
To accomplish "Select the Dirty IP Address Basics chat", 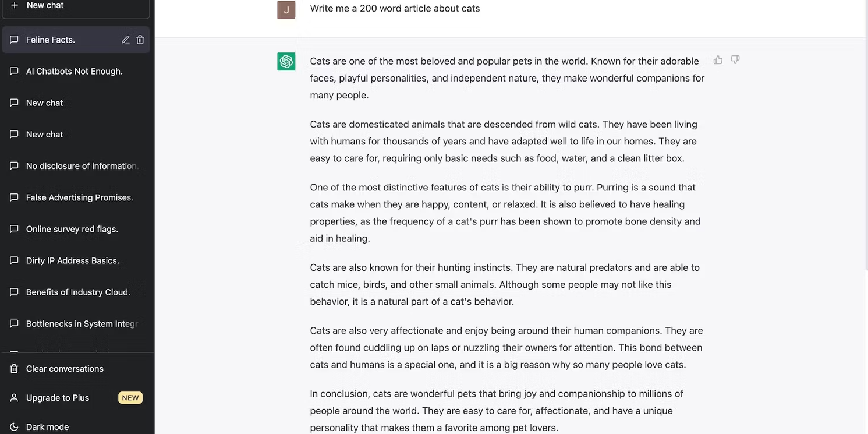I will (76, 260).
